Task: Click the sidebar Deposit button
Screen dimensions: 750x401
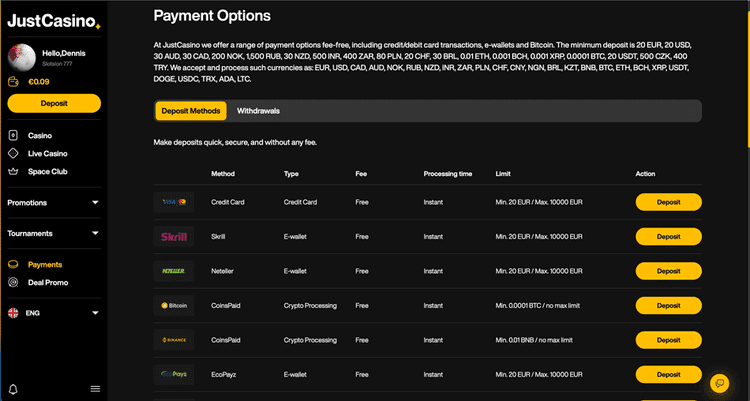Action: click(x=54, y=103)
